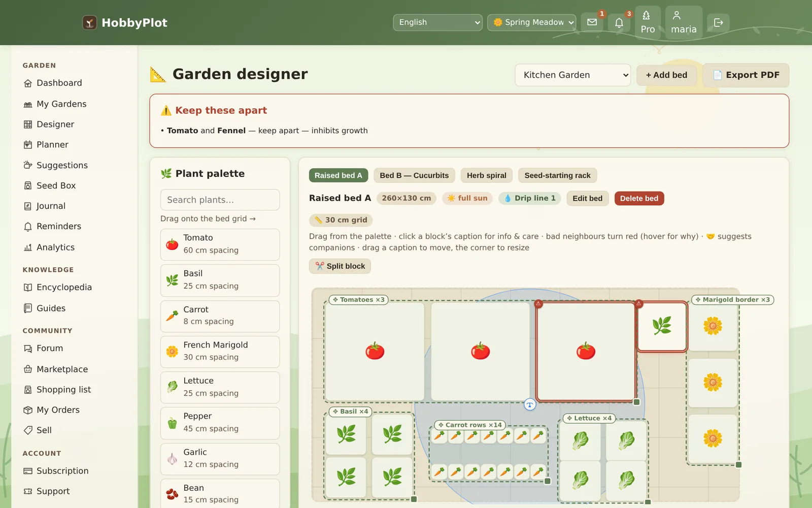Open the Kitchen Garden selector
The width and height of the screenshot is (812, 508).
[572, 75]
